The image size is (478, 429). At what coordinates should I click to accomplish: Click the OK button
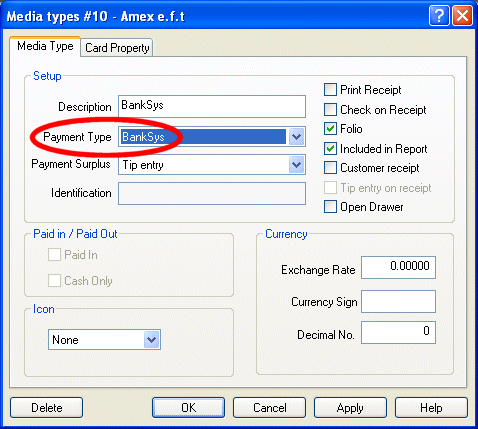pyautogui.click(x=189, y=407)
